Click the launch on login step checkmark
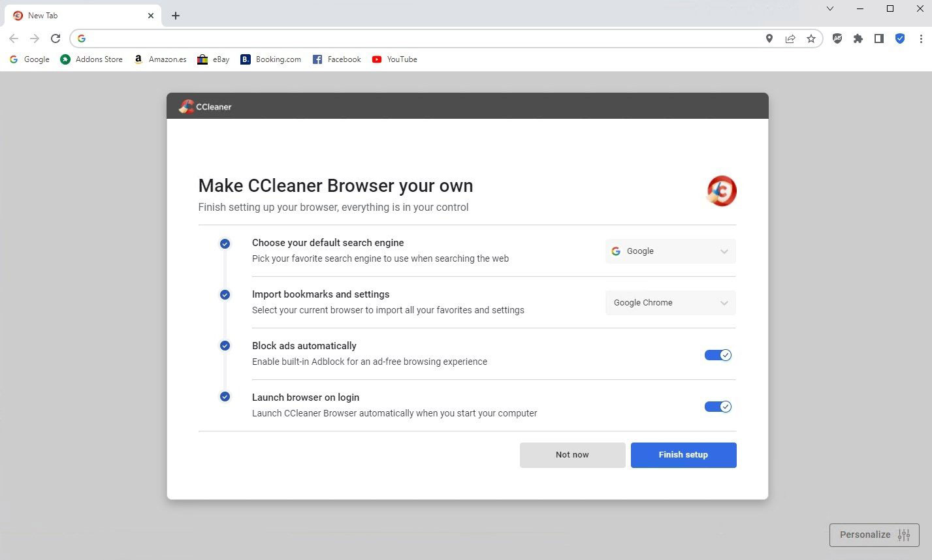The width and height of the screenshot is (932, 560). [x=225, y=397]
